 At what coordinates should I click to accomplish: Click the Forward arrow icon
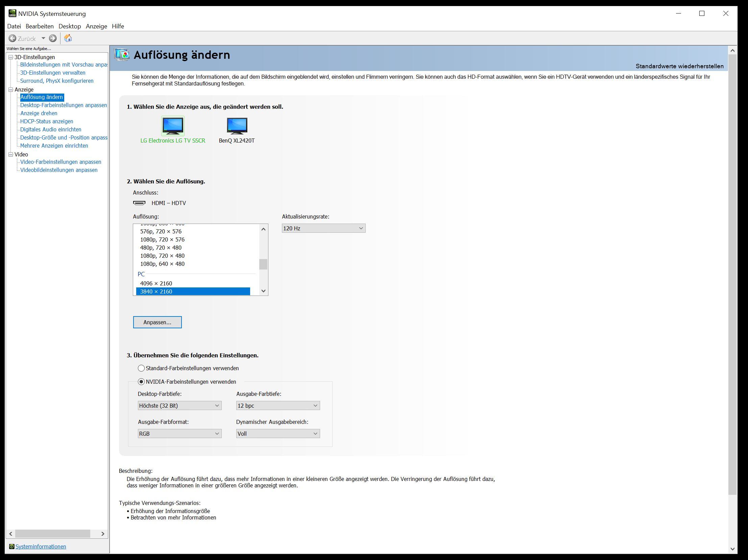pyautogui.click(x=53, y=39)
